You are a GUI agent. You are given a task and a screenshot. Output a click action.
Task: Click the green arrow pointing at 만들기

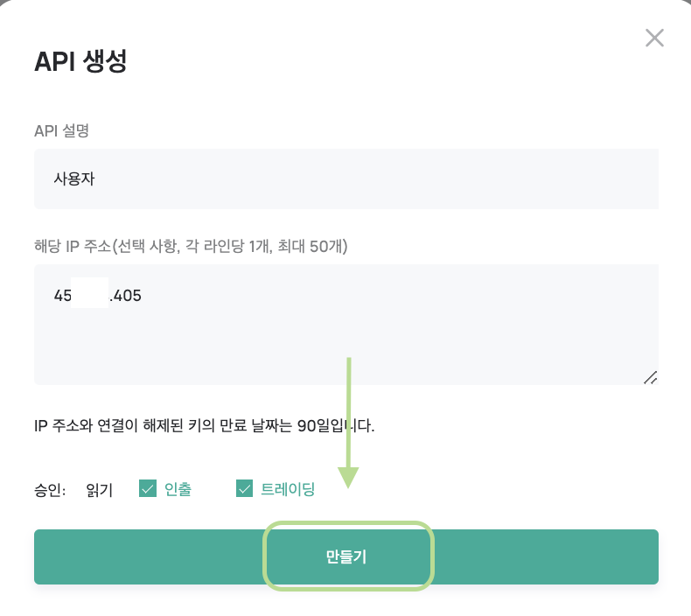tap(349, 420)
